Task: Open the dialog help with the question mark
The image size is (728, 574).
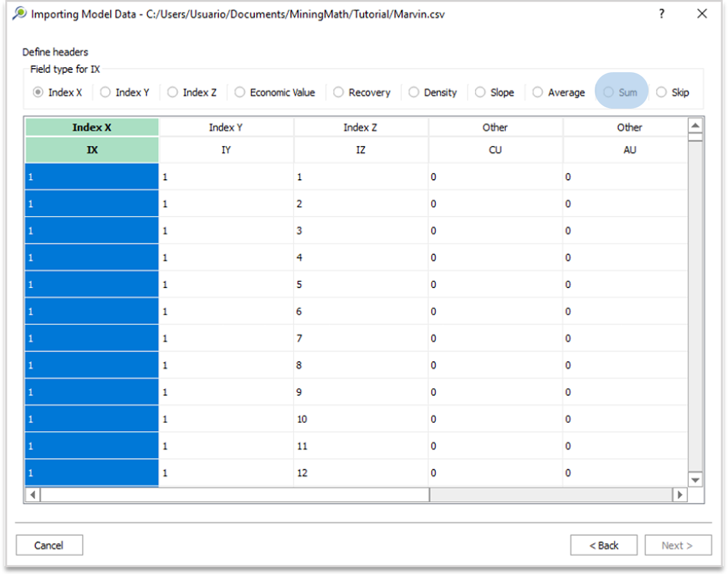Action: [x=661, y=14]
